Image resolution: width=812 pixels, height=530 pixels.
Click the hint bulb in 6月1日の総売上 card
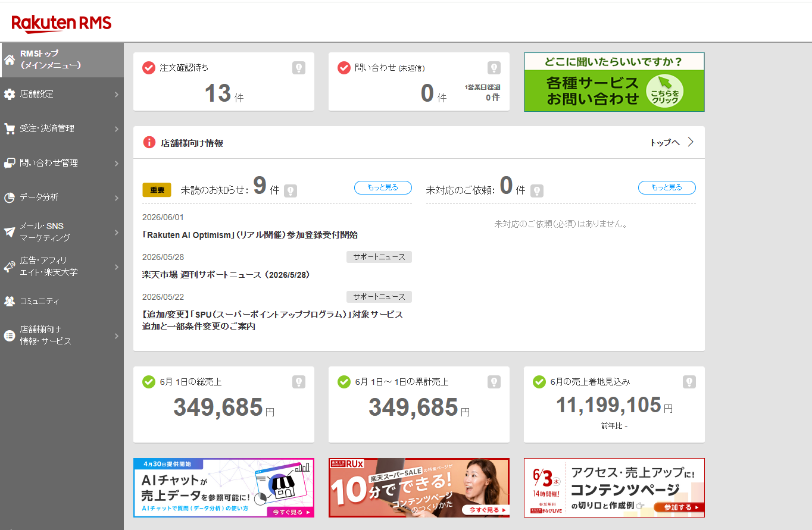tap(299, 382)
